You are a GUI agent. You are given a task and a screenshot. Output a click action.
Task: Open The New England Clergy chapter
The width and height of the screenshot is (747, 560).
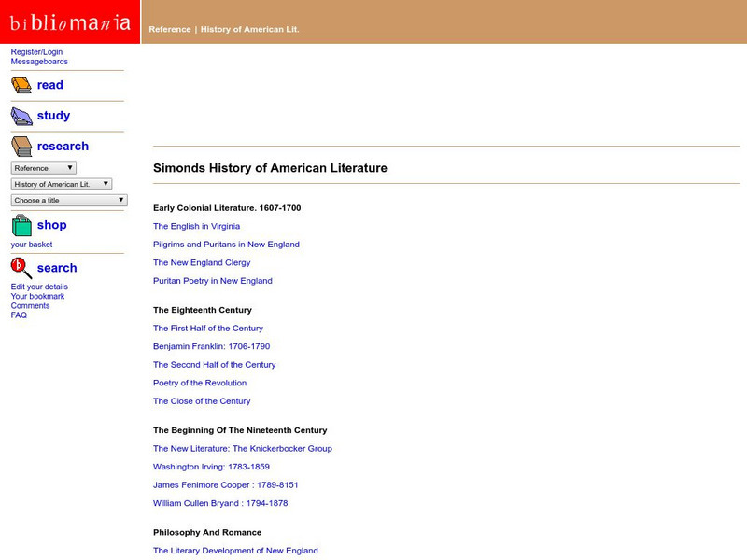[x=202, y=262]
